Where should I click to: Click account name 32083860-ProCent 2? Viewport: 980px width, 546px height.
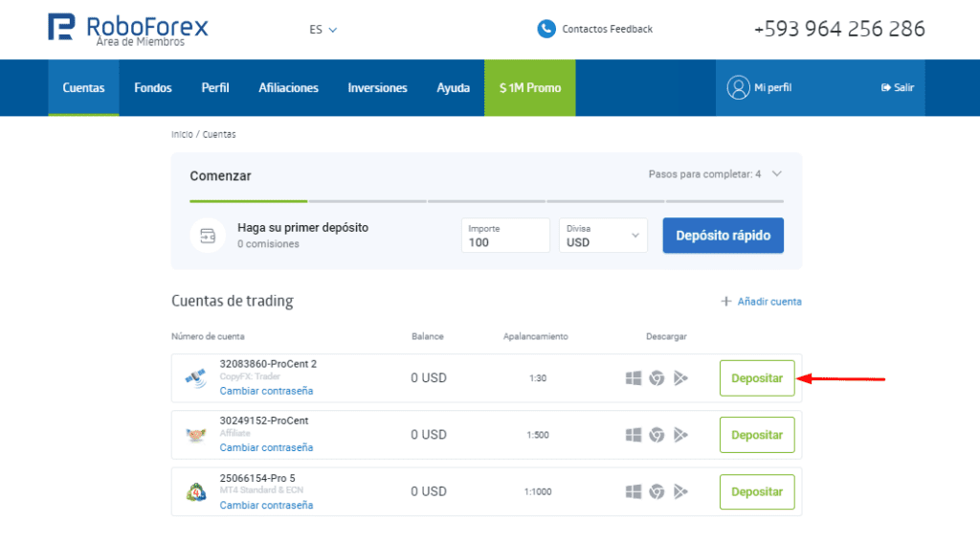[268, 364]
